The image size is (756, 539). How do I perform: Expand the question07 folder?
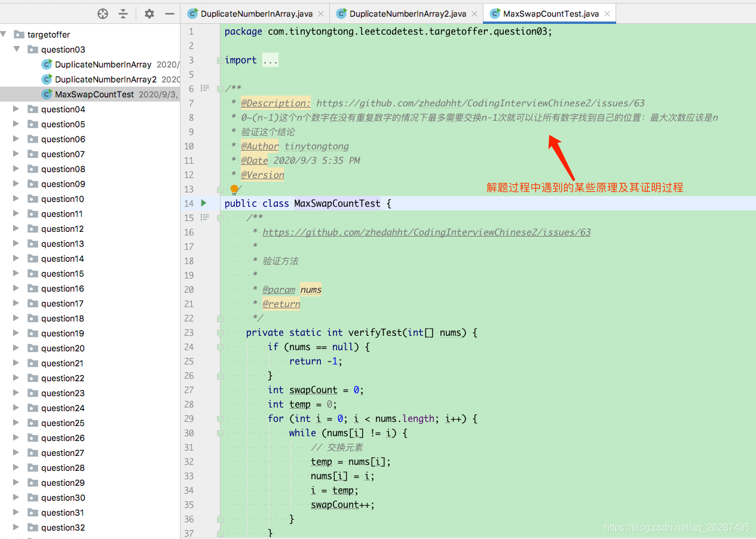[x=17, y=154]
